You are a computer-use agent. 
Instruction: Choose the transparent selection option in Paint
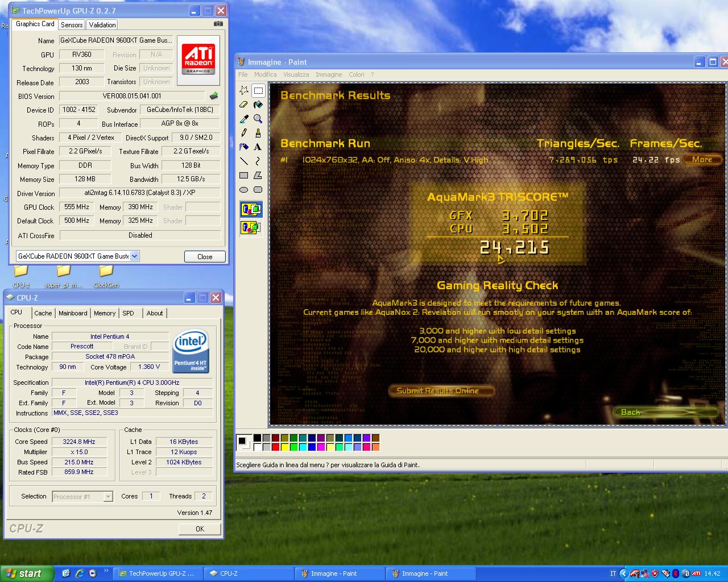click(251, 228)
